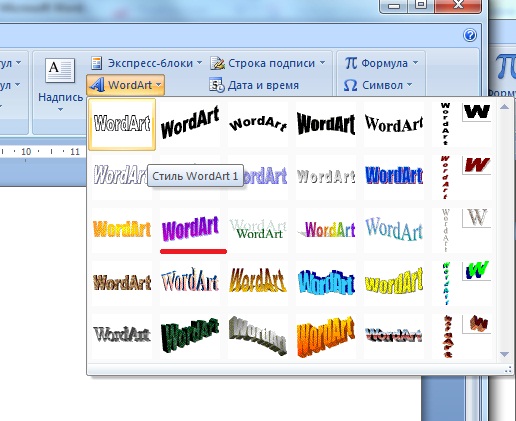Image resolution: width=516 pixels, height=421 pixels.
Task: Expand the Экспресс-блоки dropdown arrow
Action: tap(199, 63)
